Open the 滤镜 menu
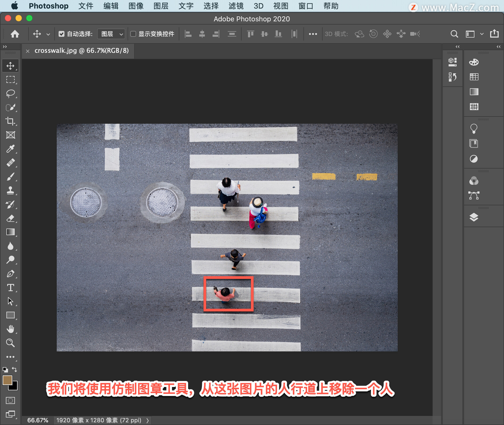The image size is (504, 425). tap(236, 6)
